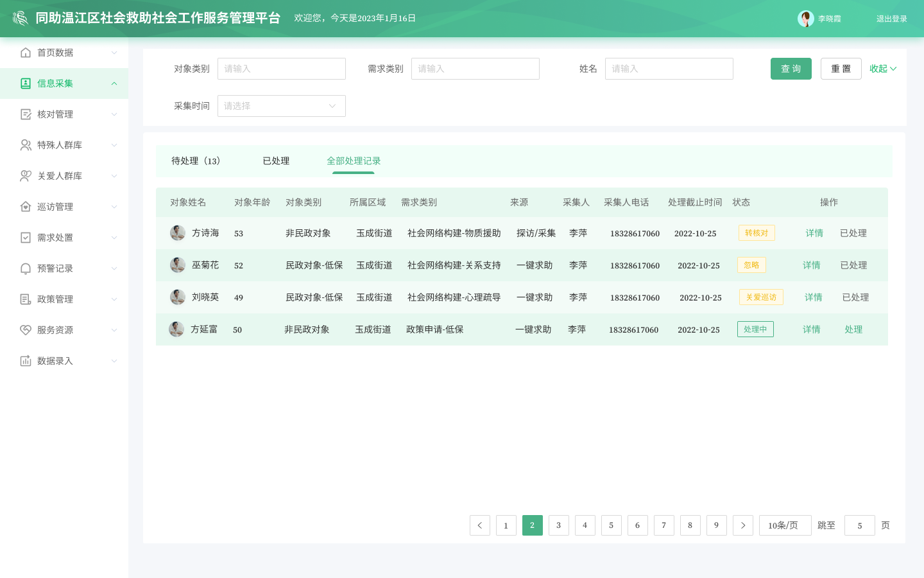Click the 关爱人群库 icon
This screenshot has height=578, width=924.
click(x=26, y=176)
